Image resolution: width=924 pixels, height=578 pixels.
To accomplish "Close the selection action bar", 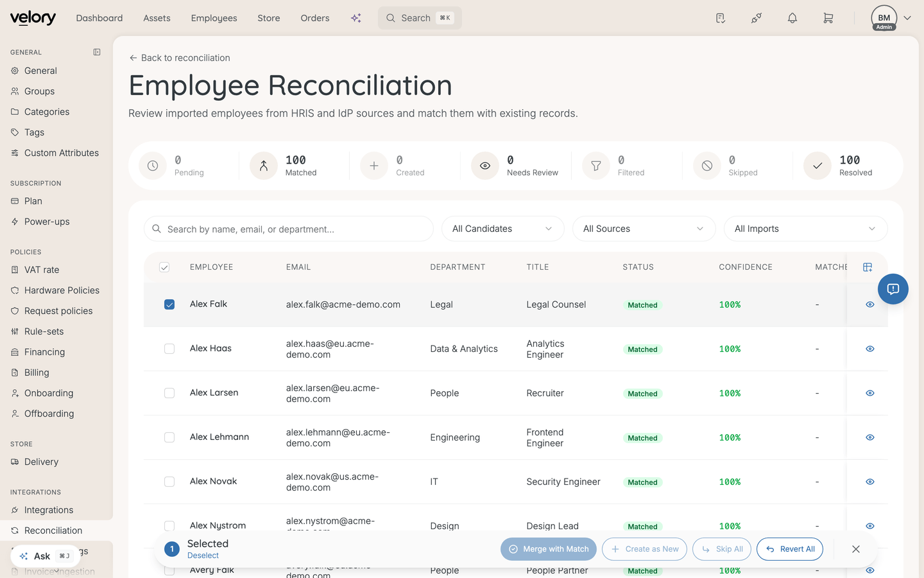I will 856,549.
